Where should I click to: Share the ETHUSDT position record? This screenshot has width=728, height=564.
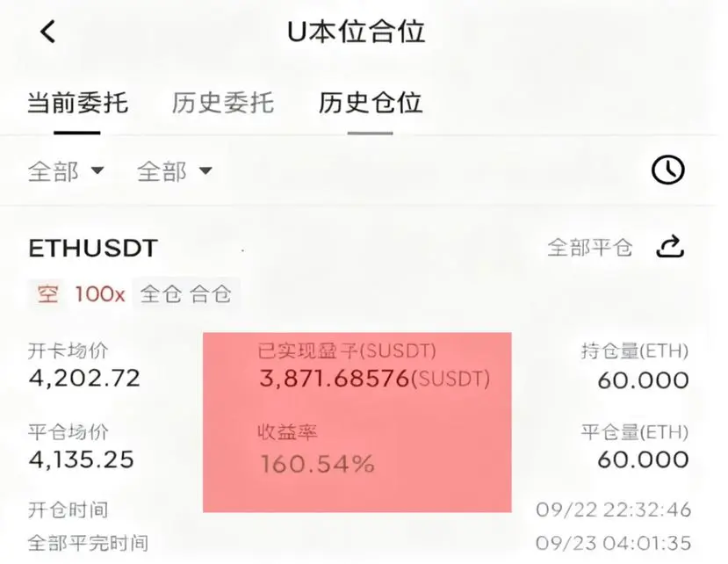pyautogui.click(x=670, y=247)
